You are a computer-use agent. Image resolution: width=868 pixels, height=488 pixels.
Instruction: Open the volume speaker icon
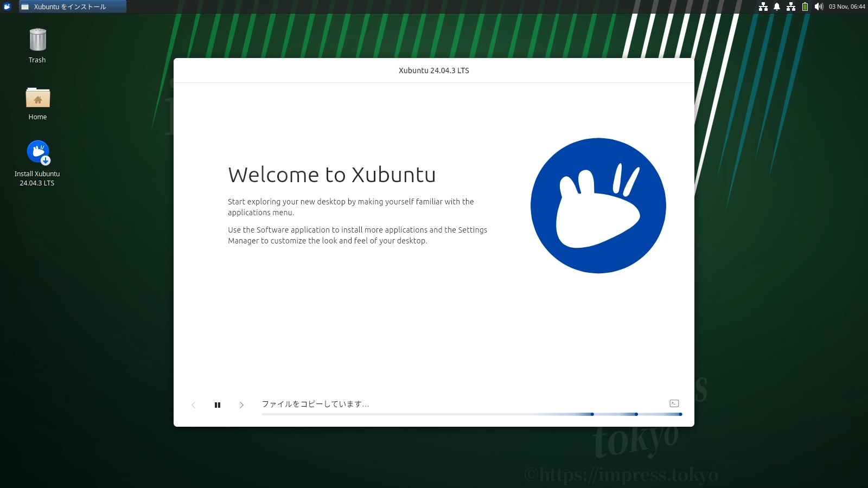click(819, 7)
